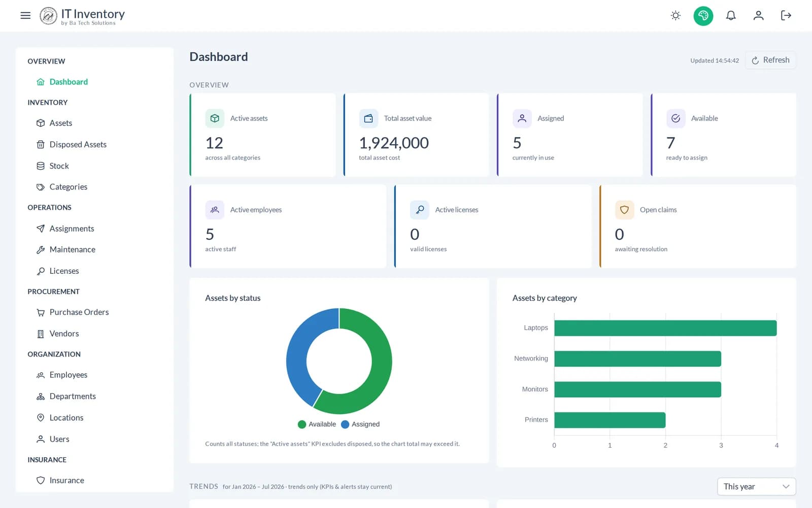Click the Active employees card icon
The image size is (812, 508).
pos(215,210)
